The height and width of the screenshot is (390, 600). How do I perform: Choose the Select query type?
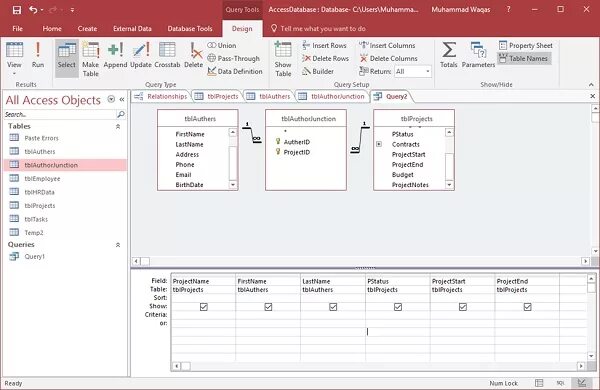(x=67, y=58)
